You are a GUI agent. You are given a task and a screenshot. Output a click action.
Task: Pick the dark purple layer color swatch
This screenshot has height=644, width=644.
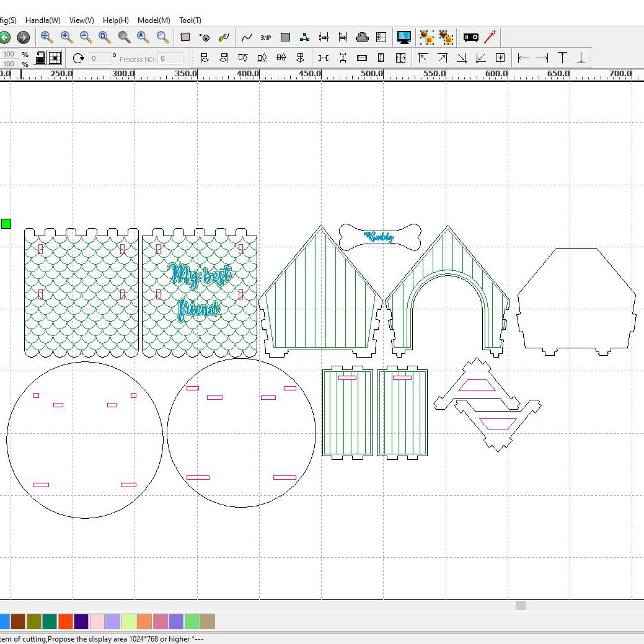click(x=81, y=621)
